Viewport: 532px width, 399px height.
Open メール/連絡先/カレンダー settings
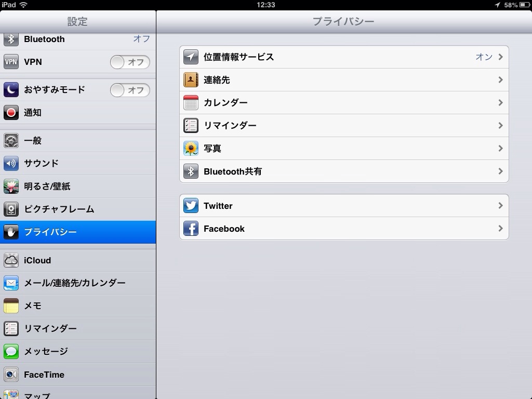[78, 283]
